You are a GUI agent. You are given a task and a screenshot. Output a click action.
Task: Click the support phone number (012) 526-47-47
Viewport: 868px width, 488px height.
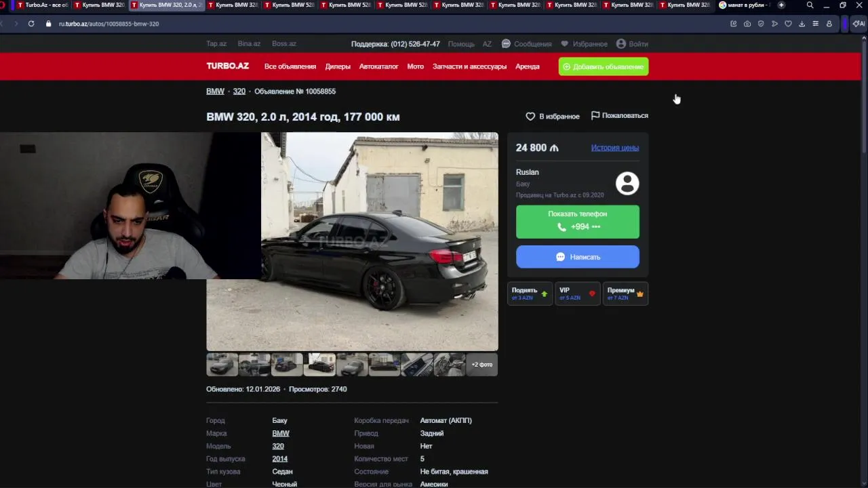click(x=415, y=44)
